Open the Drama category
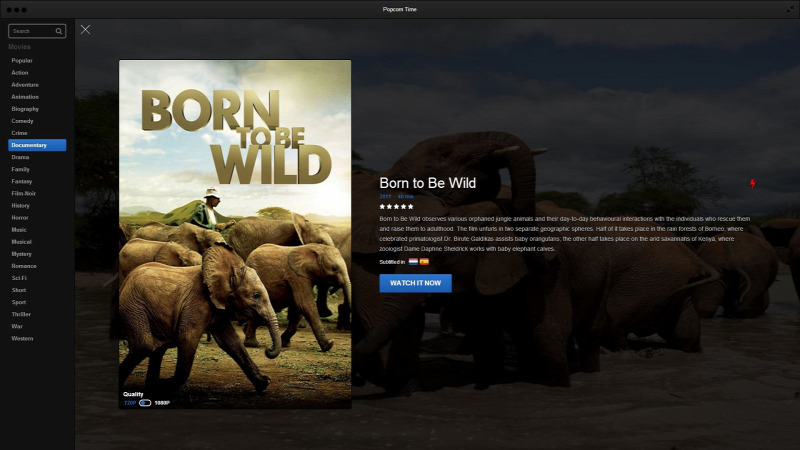 tap(20, 157)
